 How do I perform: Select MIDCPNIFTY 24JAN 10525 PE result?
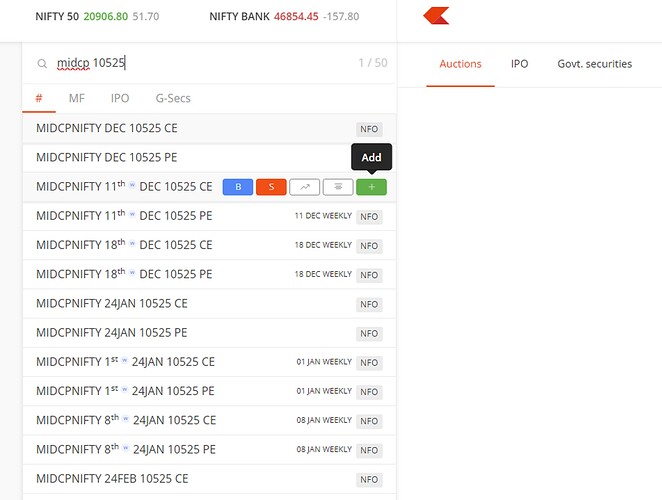click(209, 333)
